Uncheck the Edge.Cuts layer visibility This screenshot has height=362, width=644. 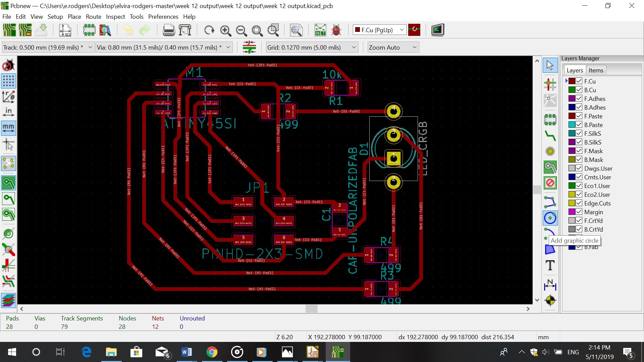pyautogui.click(x=579, y=203)
